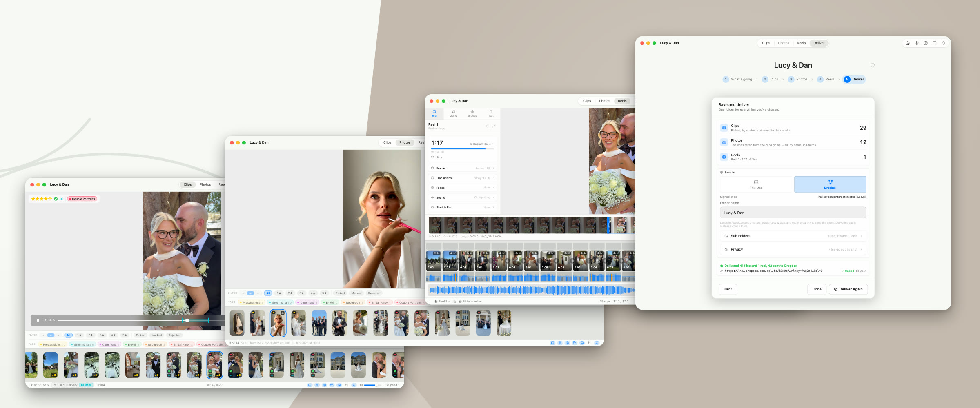Open the feedback chat bubble icon
The width and height of the screenshot is (980, 408).
tap(935, 43)
